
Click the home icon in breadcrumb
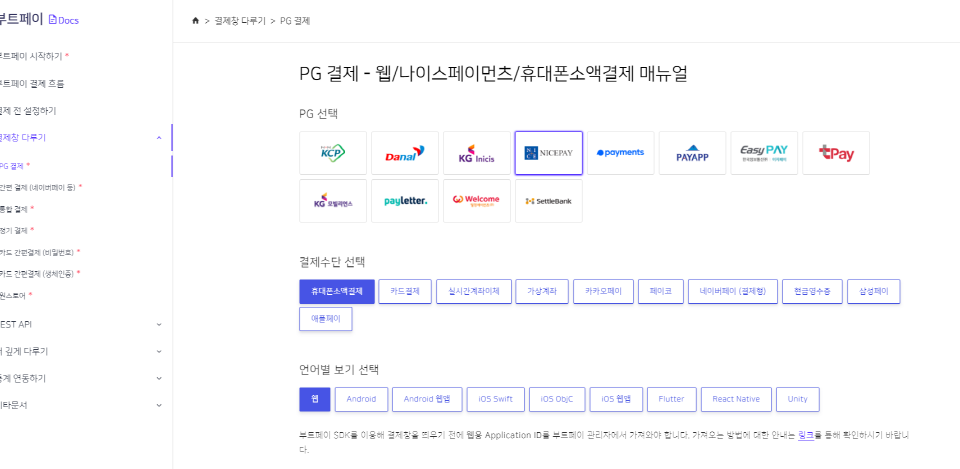click(195, 21)
